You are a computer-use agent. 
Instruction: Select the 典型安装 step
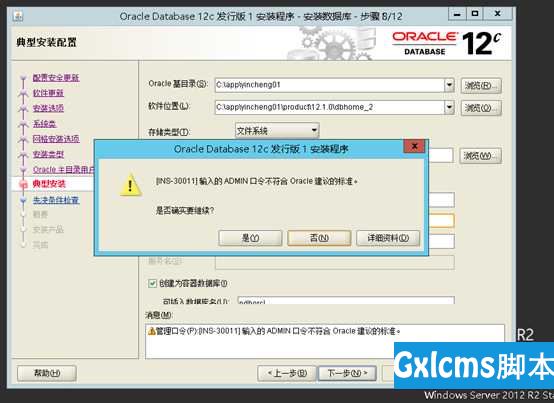pos(49,184)
